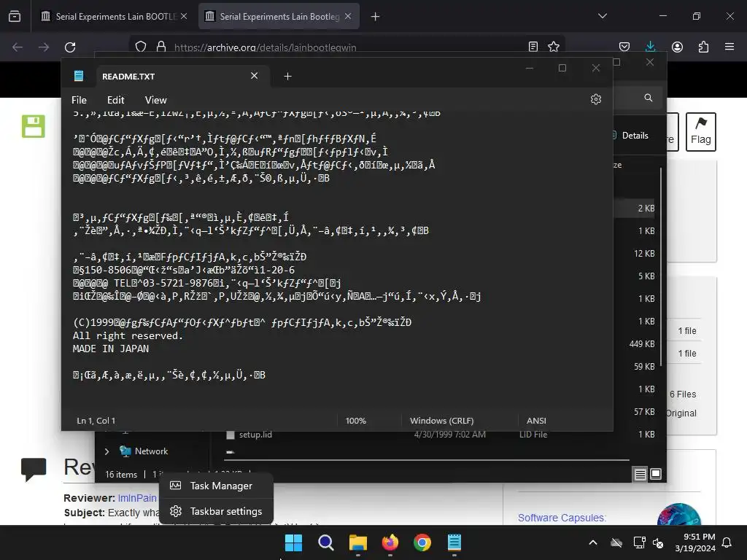Open Firefox View icon
Image resolution: width=747 pixels, height=560 pixels.
15,17
